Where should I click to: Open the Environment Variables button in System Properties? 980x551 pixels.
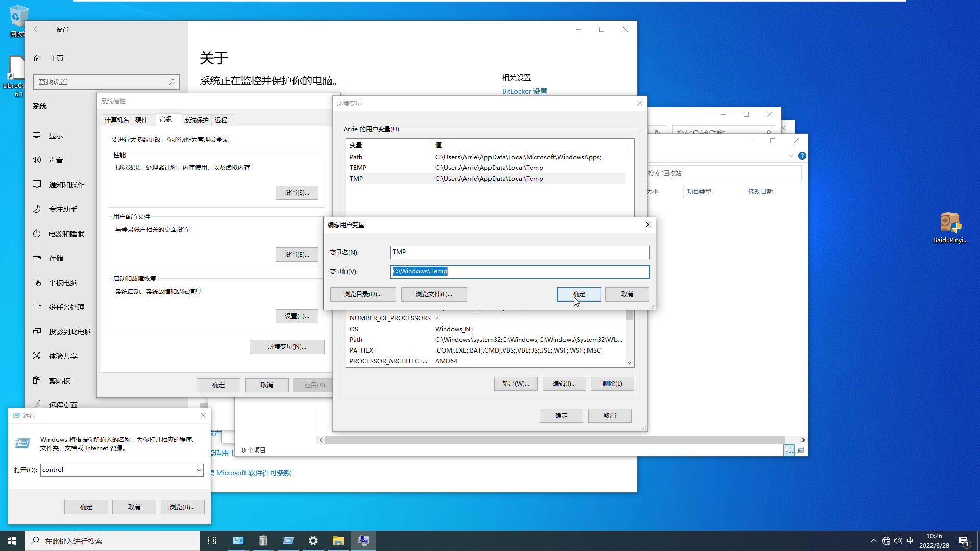(287, 347)
